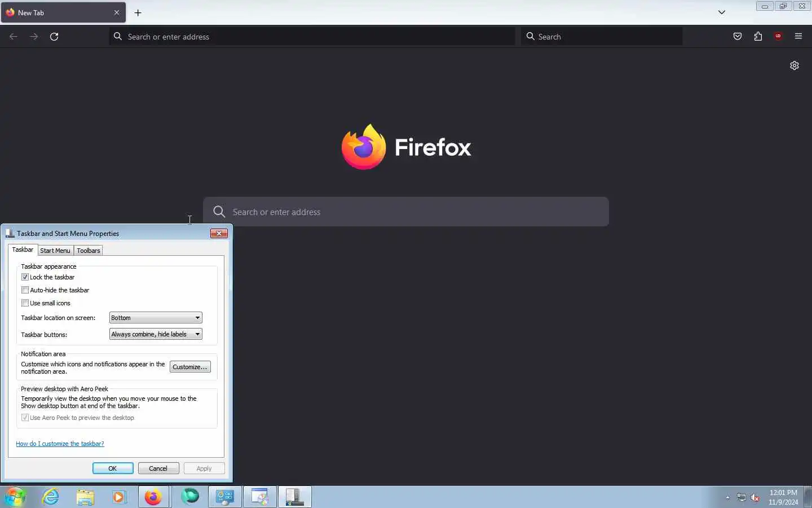
Task: Confirm the dialog with OK
Action: 113,468
